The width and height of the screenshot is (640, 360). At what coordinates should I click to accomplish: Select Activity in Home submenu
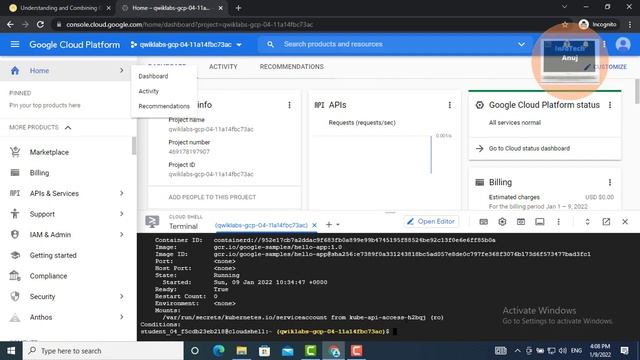tap(149, 91)
